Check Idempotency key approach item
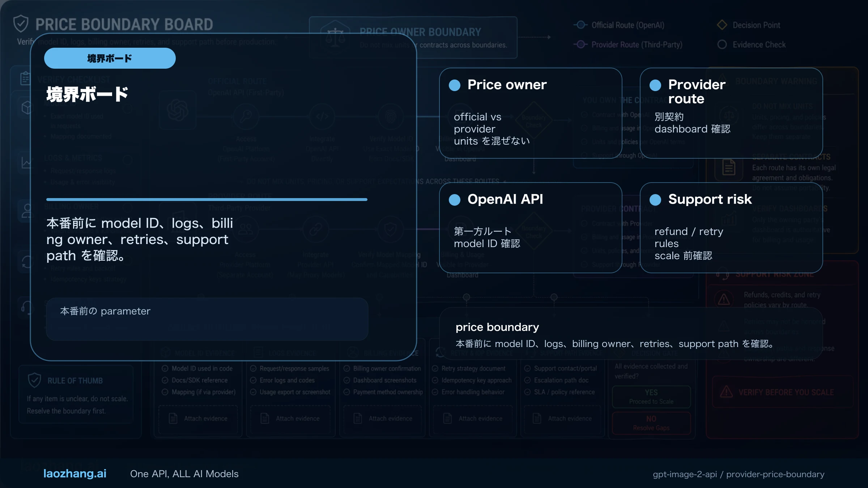The width and height of the screenshot is (868, 488). [x=435, y=380]
